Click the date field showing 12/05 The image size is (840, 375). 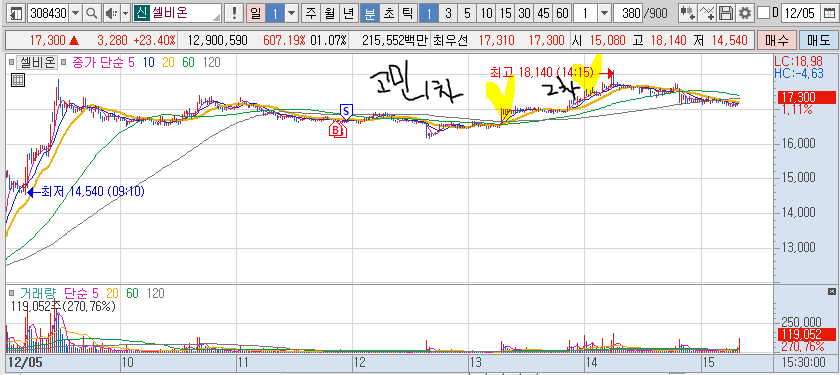point(801,13)
